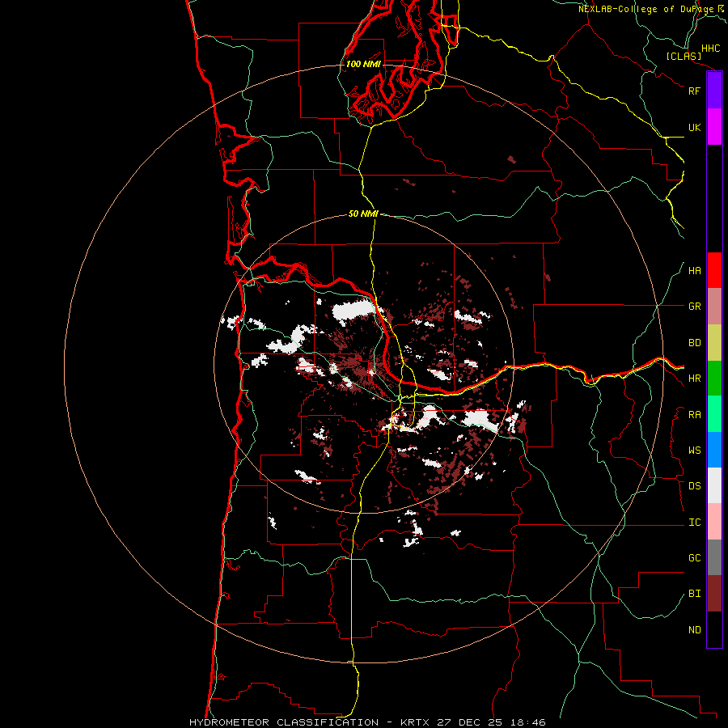
Task: Click the GR legend label
Action: coord(694,307)
